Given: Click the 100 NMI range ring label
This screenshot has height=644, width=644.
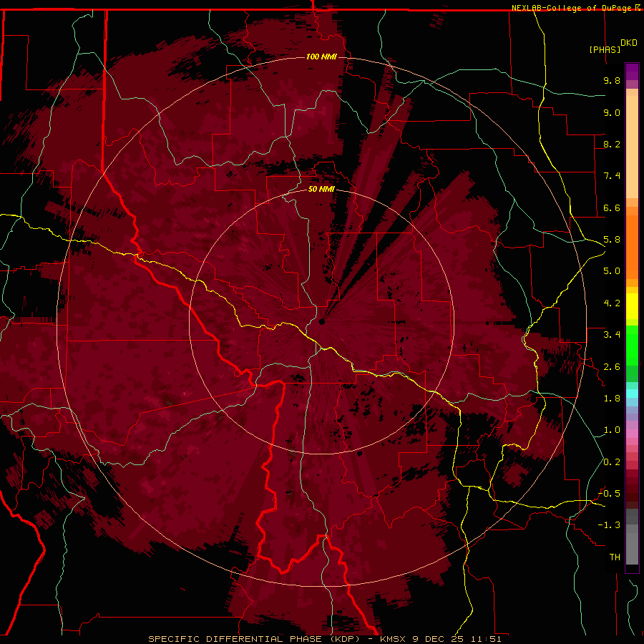Looking at the screenshot, I should (321, 57).
